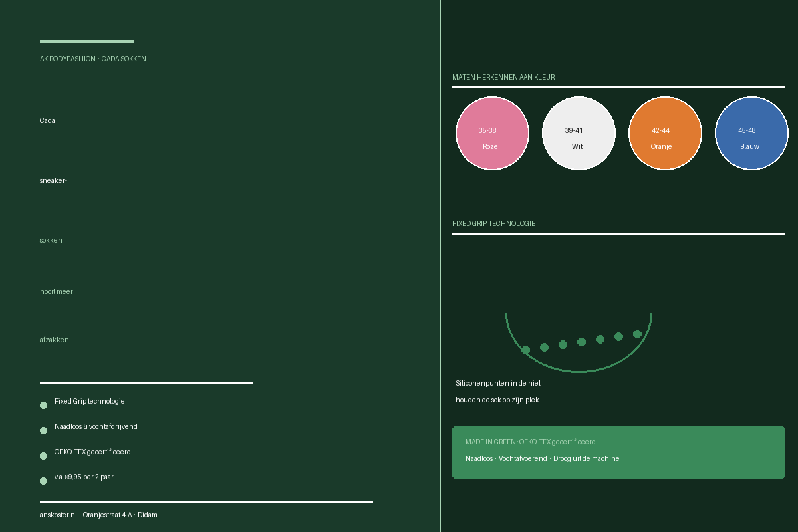Click the 'nooit meer' tagline text

coord(57,291)
